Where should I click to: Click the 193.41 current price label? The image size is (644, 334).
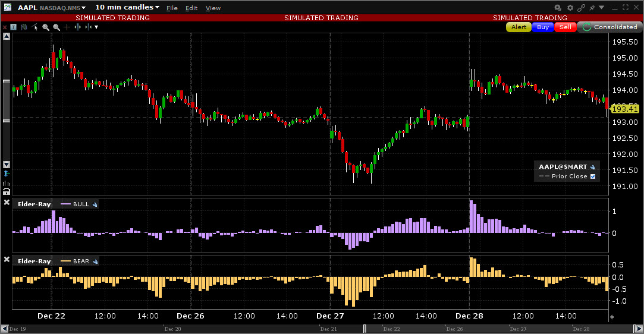pyautogui.click(x=625, y=109)
